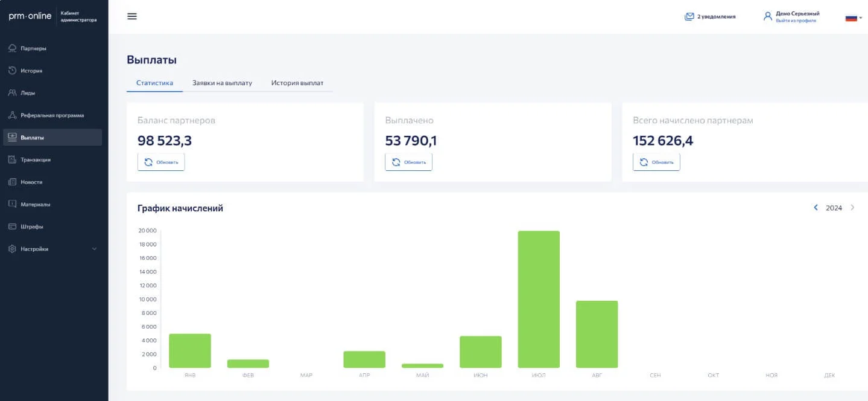Image resolution: width=868 pixels, height=401 pixels.
Task: Click the Транзакции sidebar icon
Action: pyautogui.click(x=12, y=160)
